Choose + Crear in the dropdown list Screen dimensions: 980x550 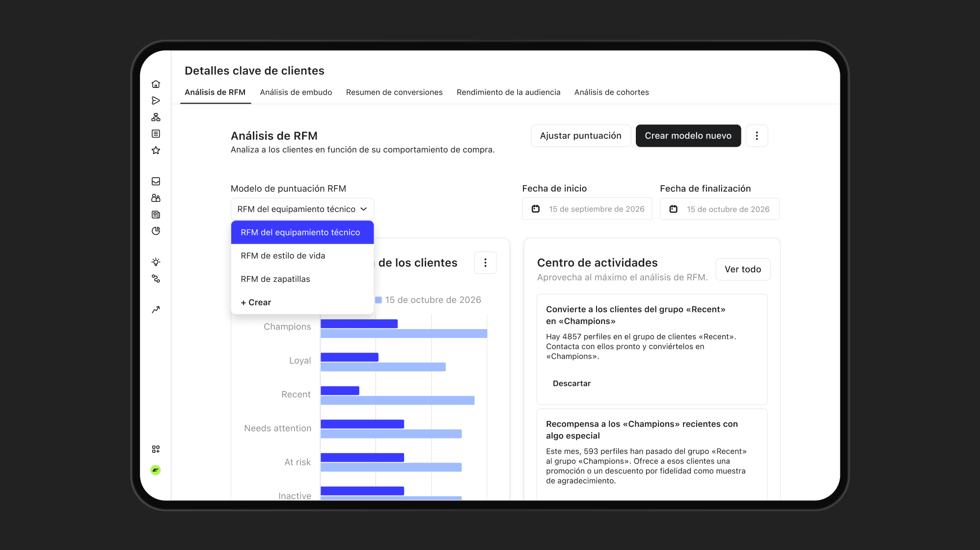pyautogui.click(x=302, y=302)
